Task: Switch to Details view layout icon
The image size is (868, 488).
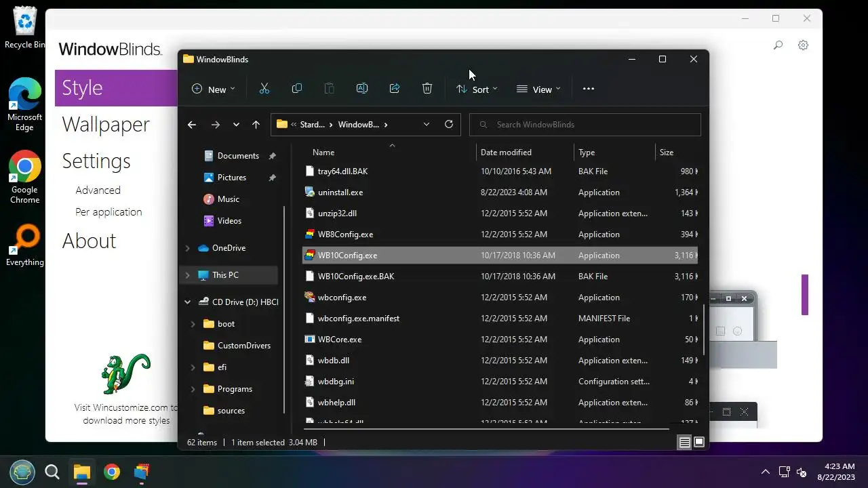Action: [x=685, y=443]
